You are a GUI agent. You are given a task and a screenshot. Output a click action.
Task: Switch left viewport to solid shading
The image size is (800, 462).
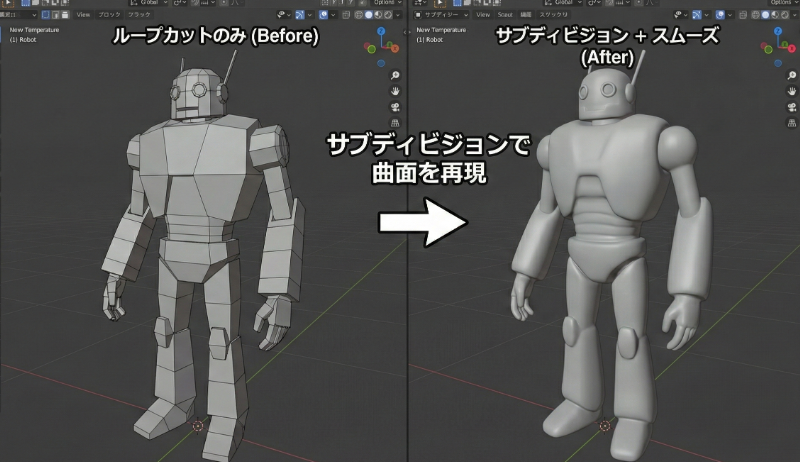368,15
